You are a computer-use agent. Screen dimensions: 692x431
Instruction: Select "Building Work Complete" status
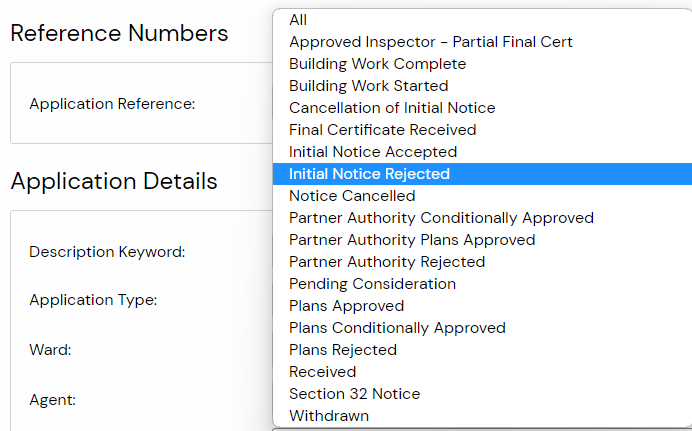(377, 64)
